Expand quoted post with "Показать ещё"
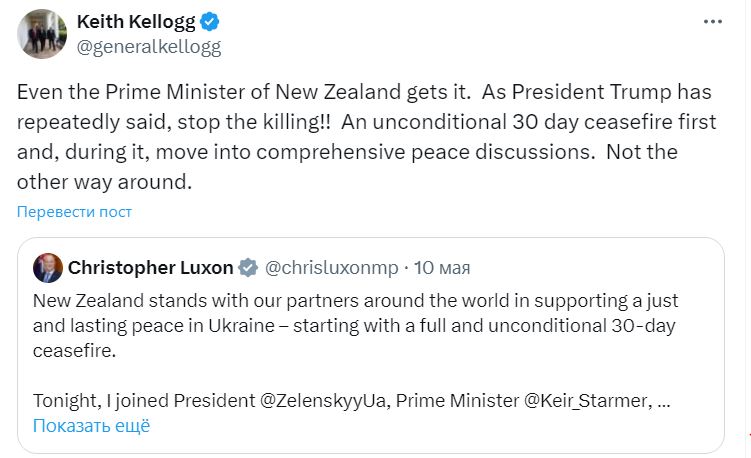 [91, 425]
